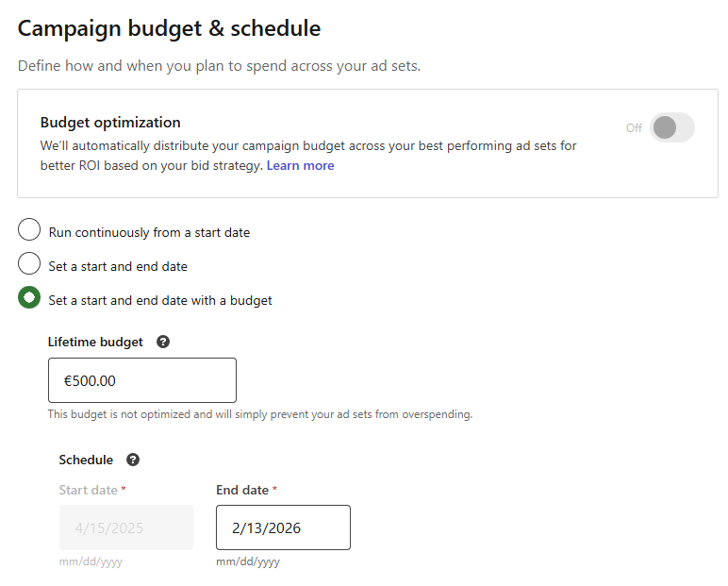Click the Lifetime budget label text

click(95, 342)
